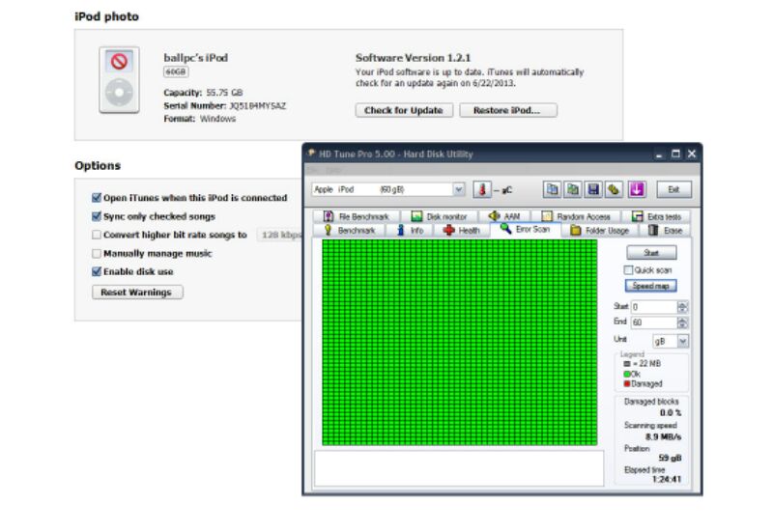This screenshot has height=532, width=773.
Task: Toggle Sync only checked songs
Action: [x=97, y=216]
